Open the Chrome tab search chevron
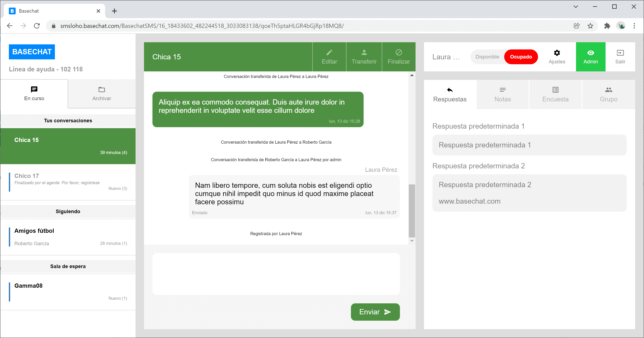Viewport: 644px width, 338px height. [x=576, y=7]
